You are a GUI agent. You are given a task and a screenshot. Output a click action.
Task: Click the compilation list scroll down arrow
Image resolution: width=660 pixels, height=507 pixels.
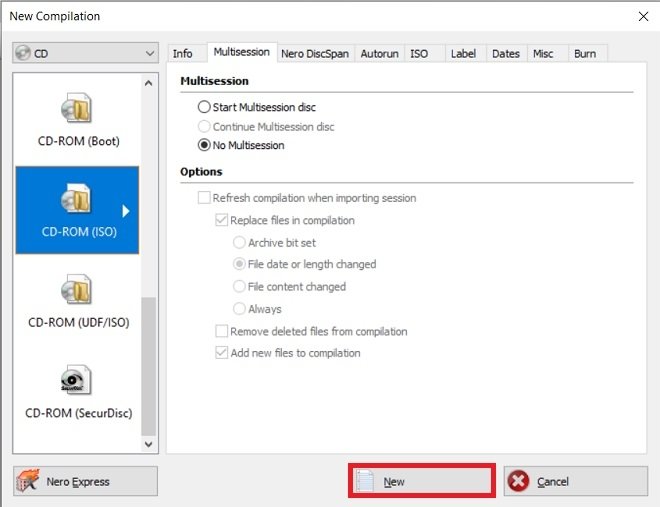[148, 444]
